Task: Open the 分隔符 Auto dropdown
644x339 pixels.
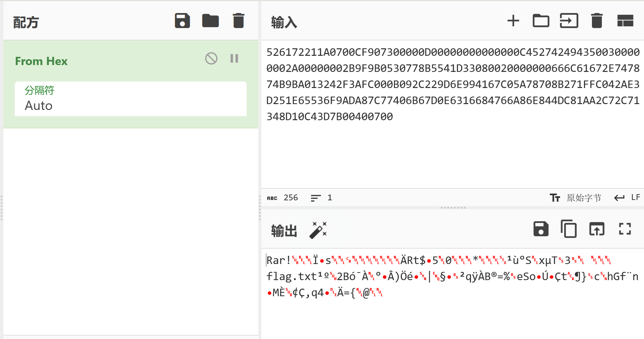Action: (x=130, y=99)
